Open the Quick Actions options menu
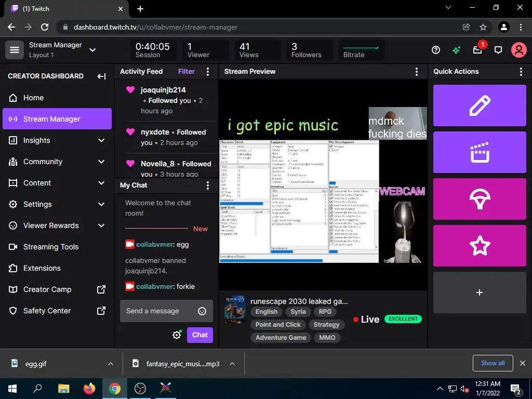532x399 pixels. [521, 71]
